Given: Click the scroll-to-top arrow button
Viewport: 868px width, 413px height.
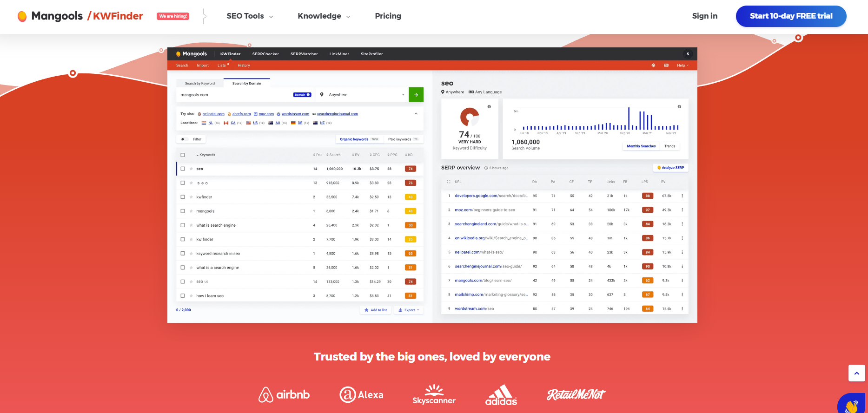Looking at the screenshot, I should (856, 373).
